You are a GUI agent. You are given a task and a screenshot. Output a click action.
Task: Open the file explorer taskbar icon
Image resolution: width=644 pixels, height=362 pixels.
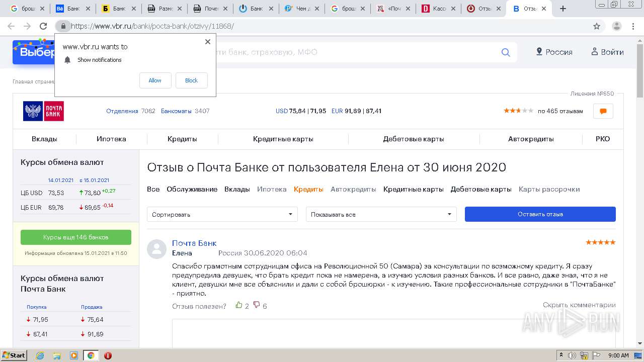[57, 355]
